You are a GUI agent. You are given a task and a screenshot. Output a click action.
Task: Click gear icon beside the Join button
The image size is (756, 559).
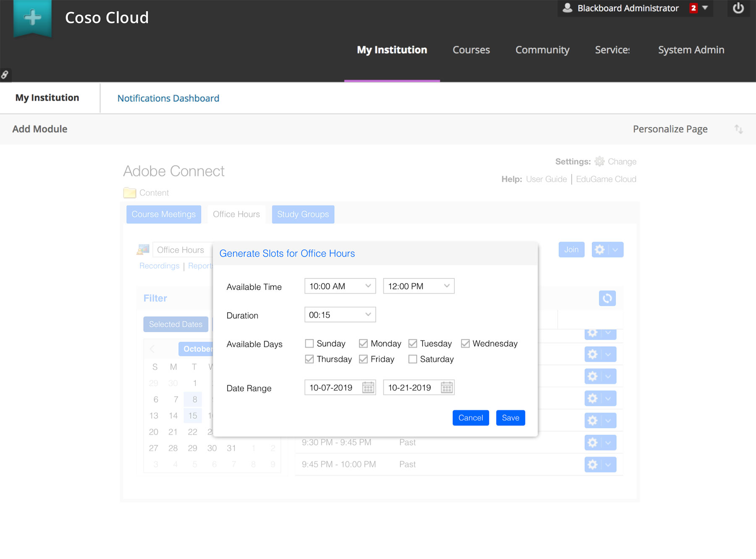(x=600, y=249)
